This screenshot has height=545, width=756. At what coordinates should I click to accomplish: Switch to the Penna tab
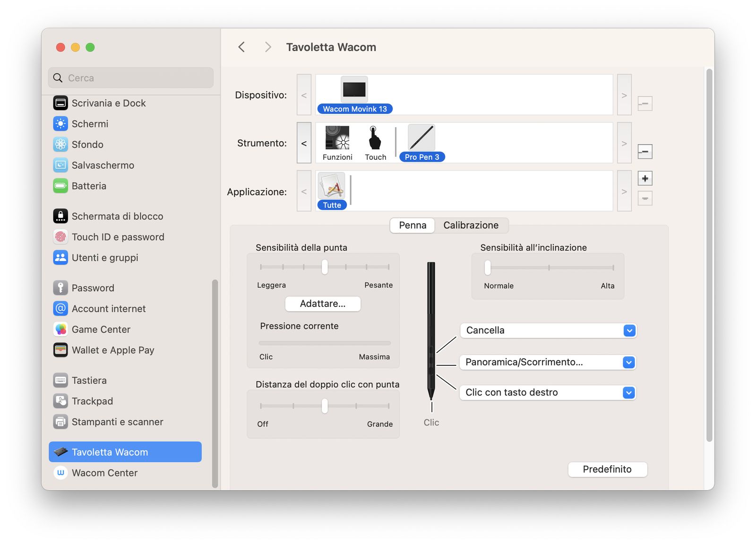[412, 225]
